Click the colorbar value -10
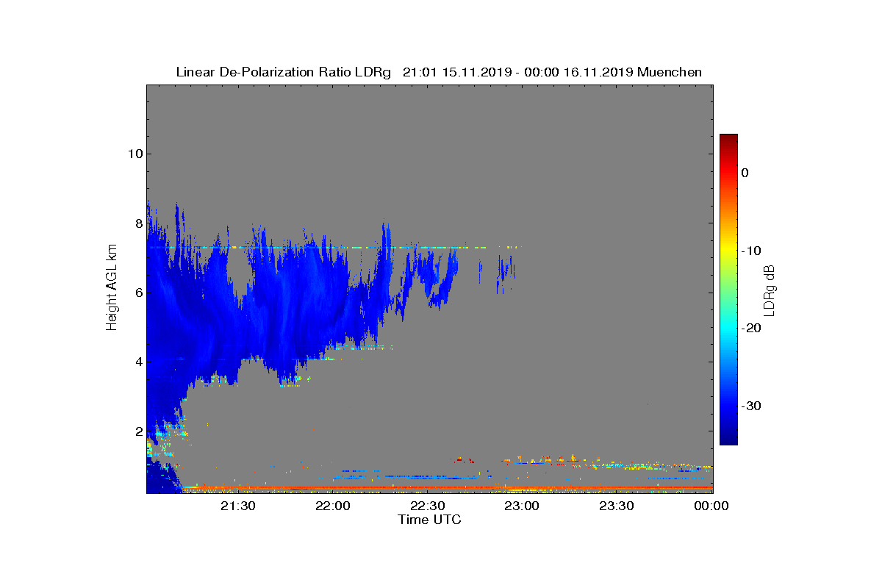This screenshot has height=588, width=882. (751, 251)
